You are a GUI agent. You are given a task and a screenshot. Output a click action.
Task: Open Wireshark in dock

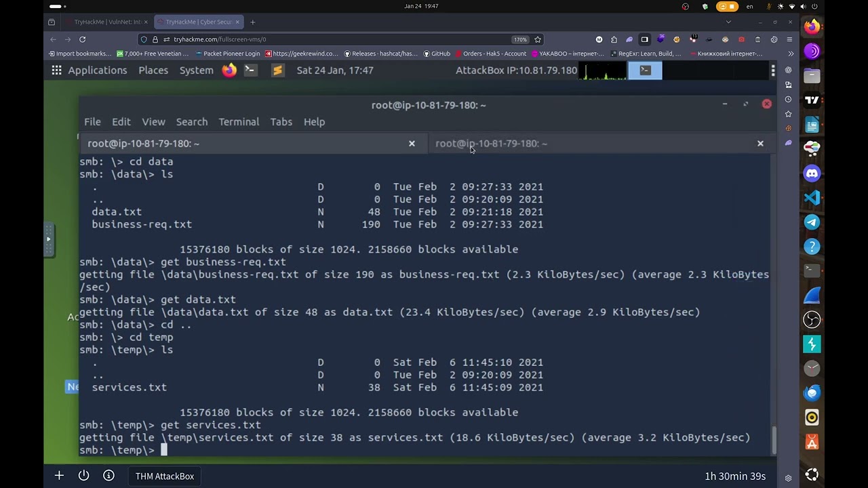(812, 296)
